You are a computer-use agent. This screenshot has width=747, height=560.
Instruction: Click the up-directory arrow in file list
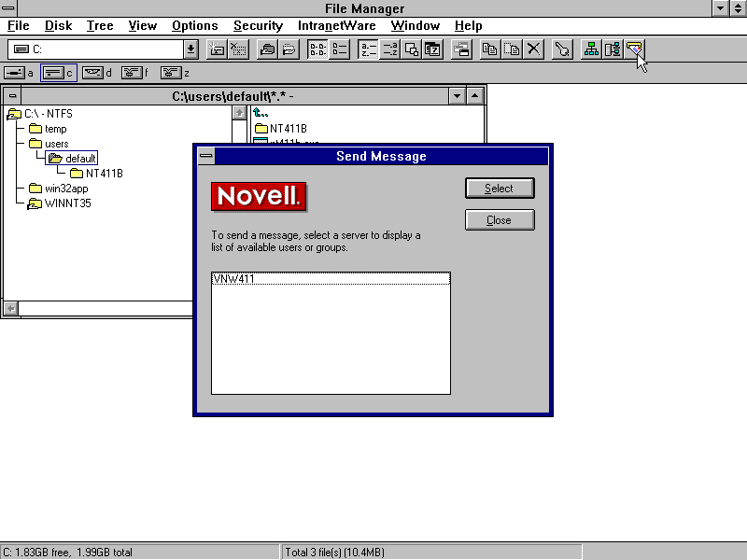[261, 113]
